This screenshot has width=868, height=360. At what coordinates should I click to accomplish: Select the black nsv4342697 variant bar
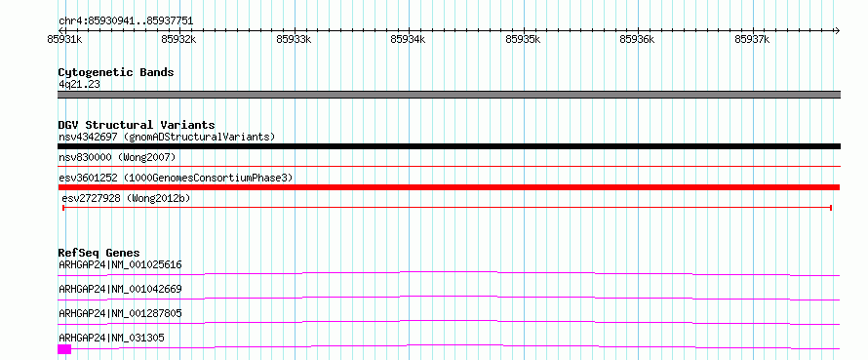coord(449,146)
